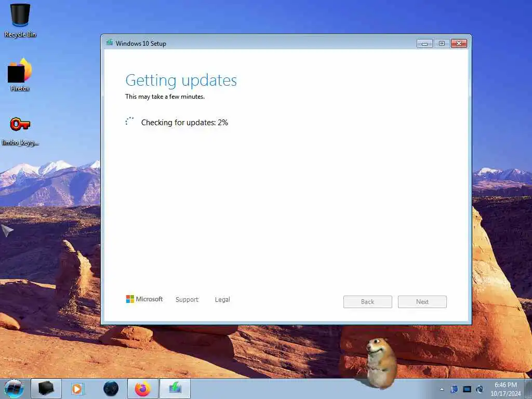Viewport: 532px width, 399px height.
Task: Click the Next button
Action: pos(422,302)
